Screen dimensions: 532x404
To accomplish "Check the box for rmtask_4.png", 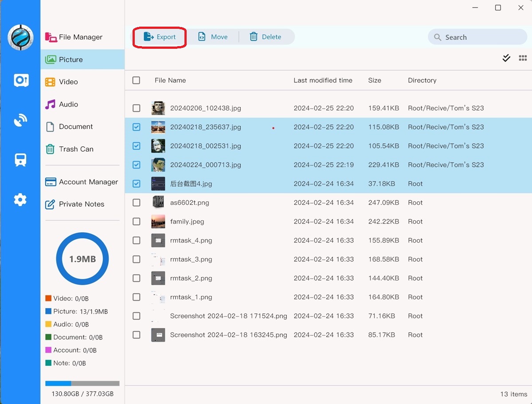I will pyautogui.click(x=136, y=240).
